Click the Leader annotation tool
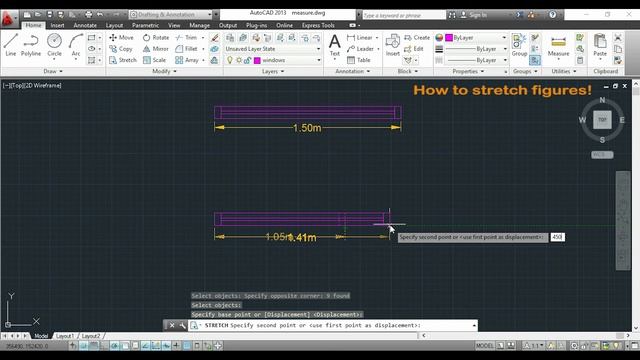This screenshot has height=360, width=640. coord(360,49)
